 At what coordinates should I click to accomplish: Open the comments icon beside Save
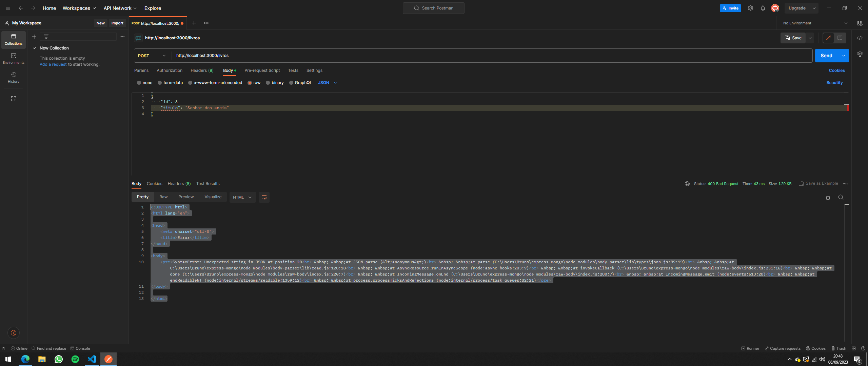pos(840,38)
